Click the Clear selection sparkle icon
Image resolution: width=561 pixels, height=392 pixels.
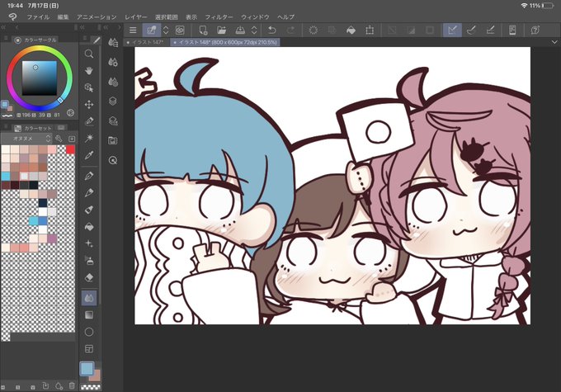coord(313,30)
